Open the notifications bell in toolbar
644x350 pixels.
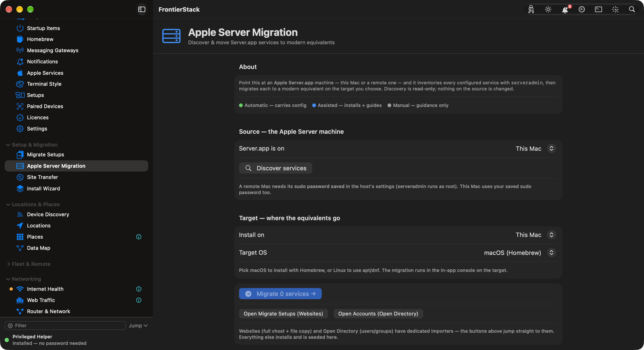(565, 10)
